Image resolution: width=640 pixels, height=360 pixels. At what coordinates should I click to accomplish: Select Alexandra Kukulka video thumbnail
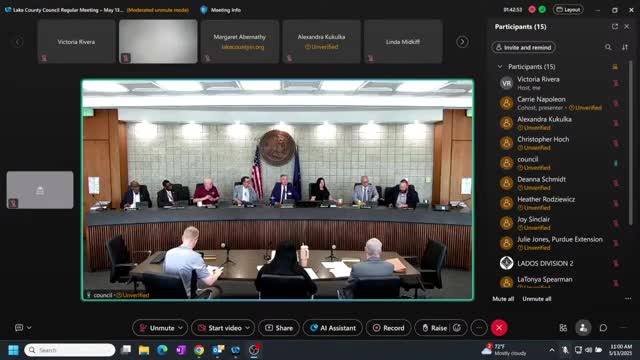tap(321, 42)
